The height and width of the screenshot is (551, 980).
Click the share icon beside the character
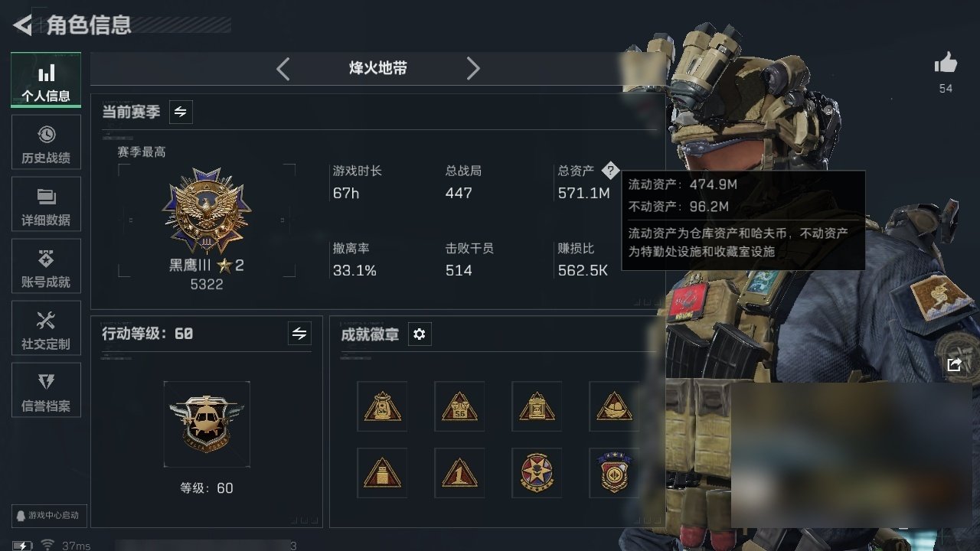(954, 365)
